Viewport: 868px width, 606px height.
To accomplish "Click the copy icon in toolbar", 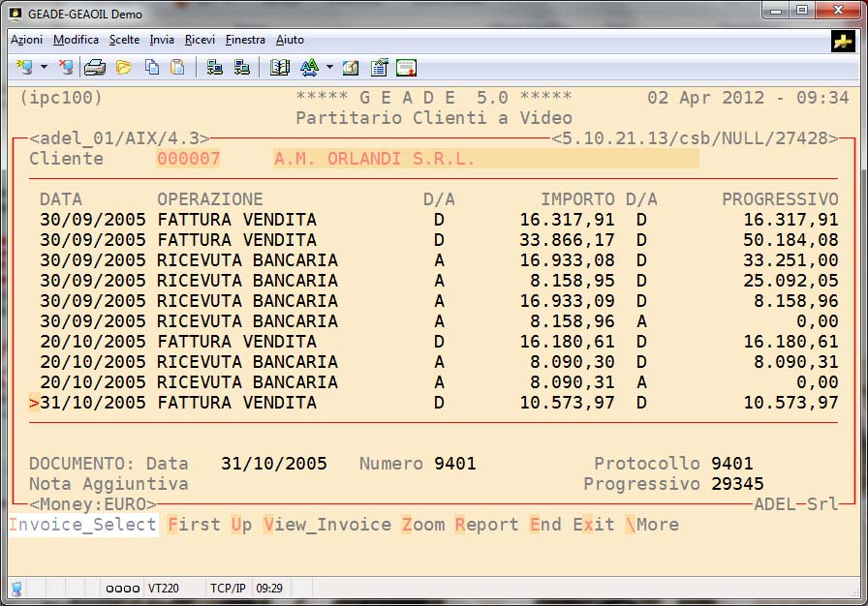I will [152, 68].
